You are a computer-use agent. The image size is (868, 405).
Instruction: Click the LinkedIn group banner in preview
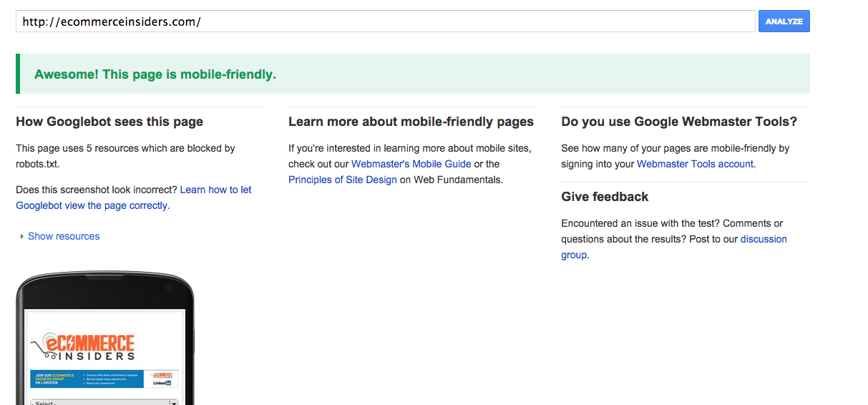point(104,379)
